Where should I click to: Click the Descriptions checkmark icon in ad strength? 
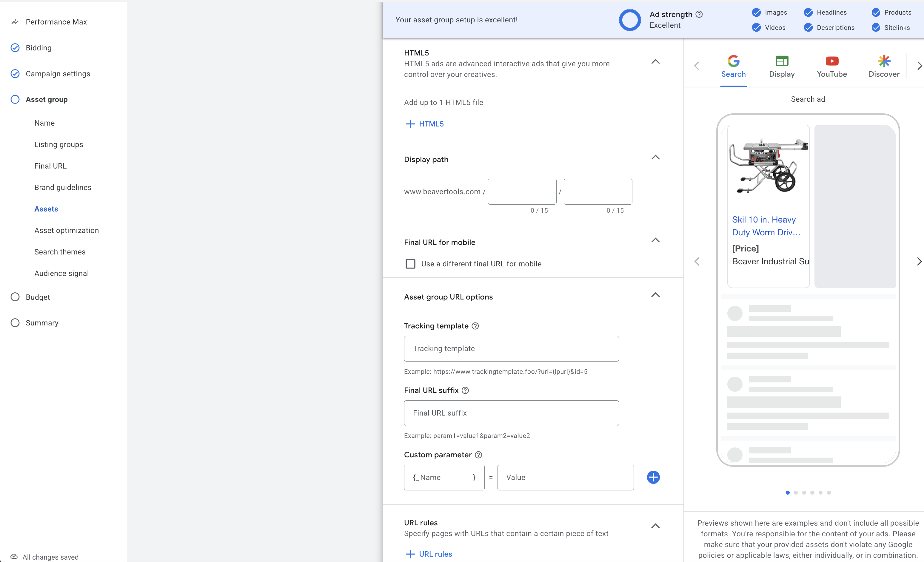coord(808,27)
